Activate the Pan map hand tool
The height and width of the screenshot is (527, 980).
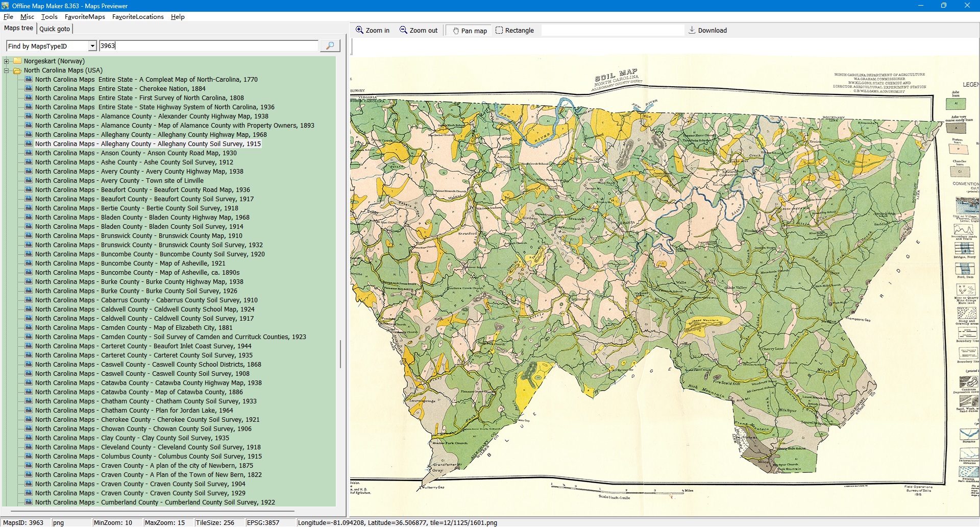tap(456, 31)
